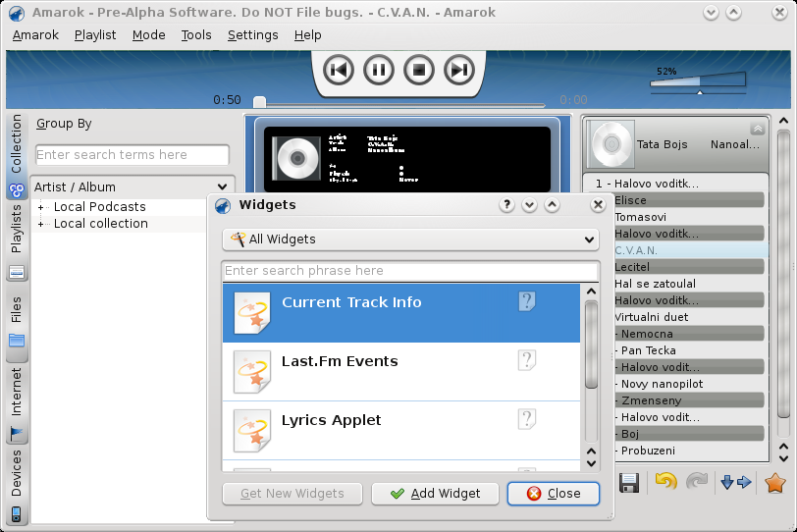Click info icon for Current Track Info

526,301
